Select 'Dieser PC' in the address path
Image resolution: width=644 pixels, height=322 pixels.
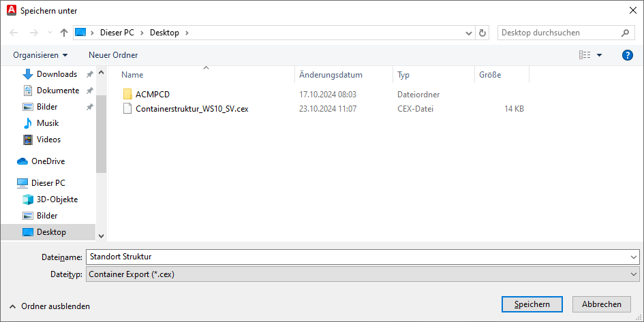pos(117,33)
